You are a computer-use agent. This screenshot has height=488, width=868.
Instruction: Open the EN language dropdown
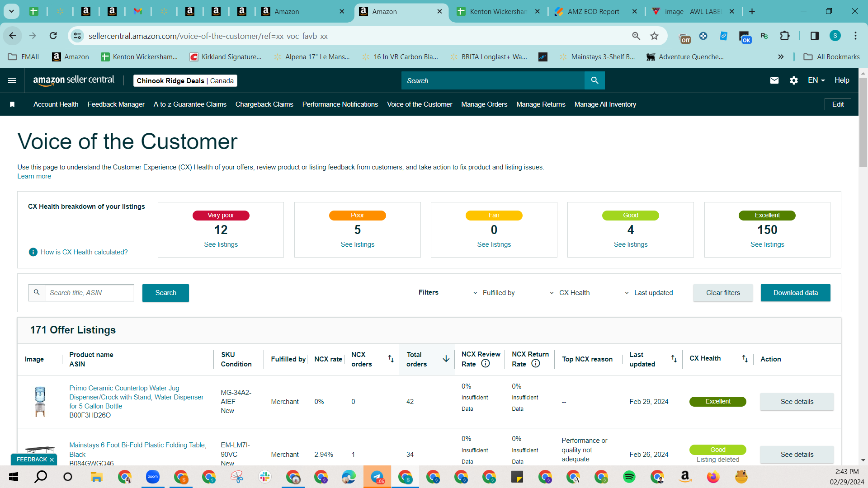[x=816, y=80]
